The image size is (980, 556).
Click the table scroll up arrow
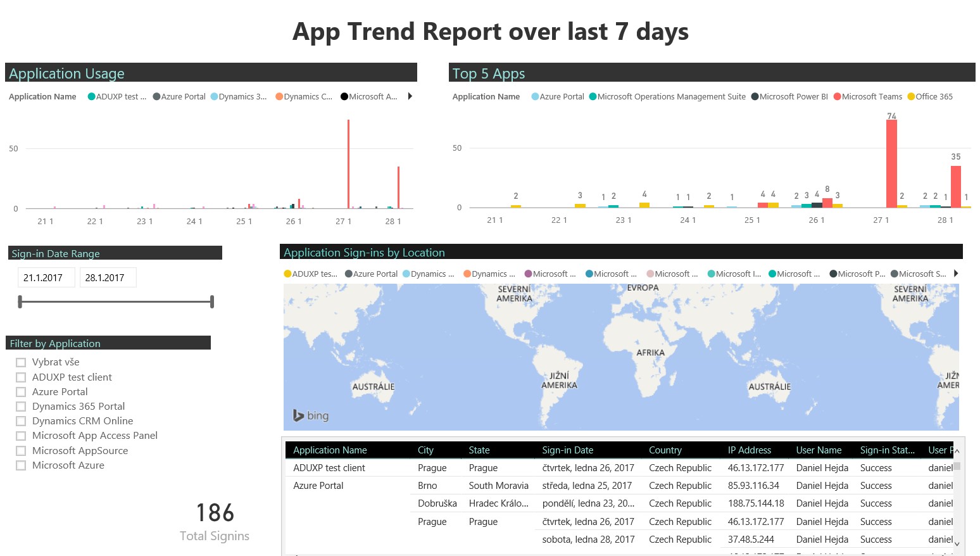pos(957,451)
